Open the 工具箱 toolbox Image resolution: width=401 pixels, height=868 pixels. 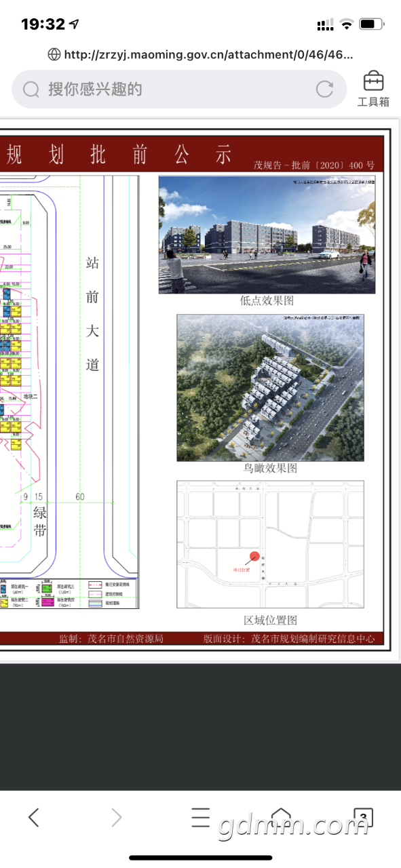373,89
